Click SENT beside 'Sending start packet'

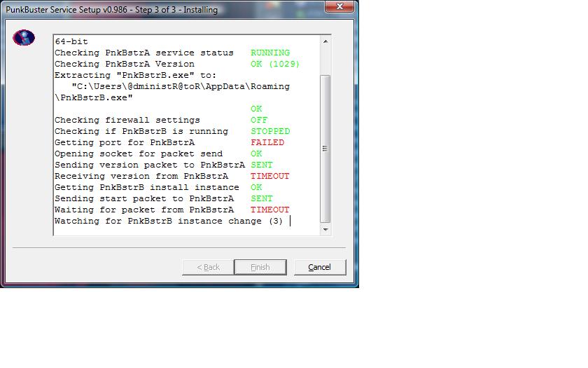[262, 198]
